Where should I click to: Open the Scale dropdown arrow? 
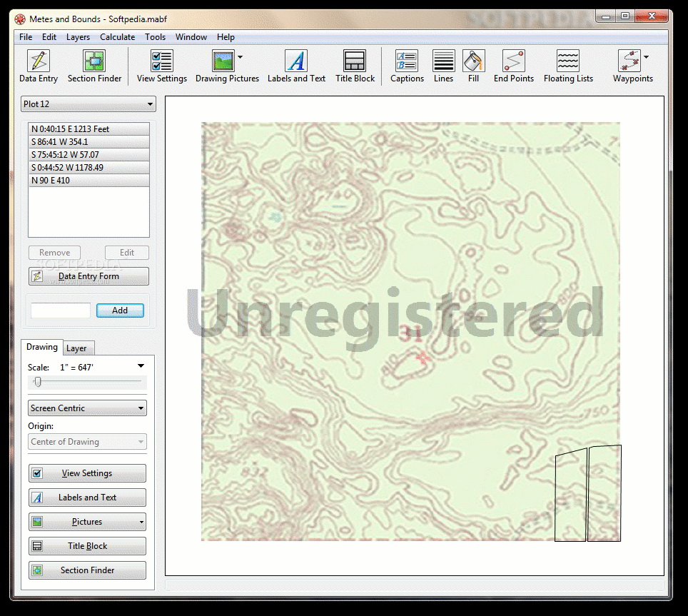141,367
